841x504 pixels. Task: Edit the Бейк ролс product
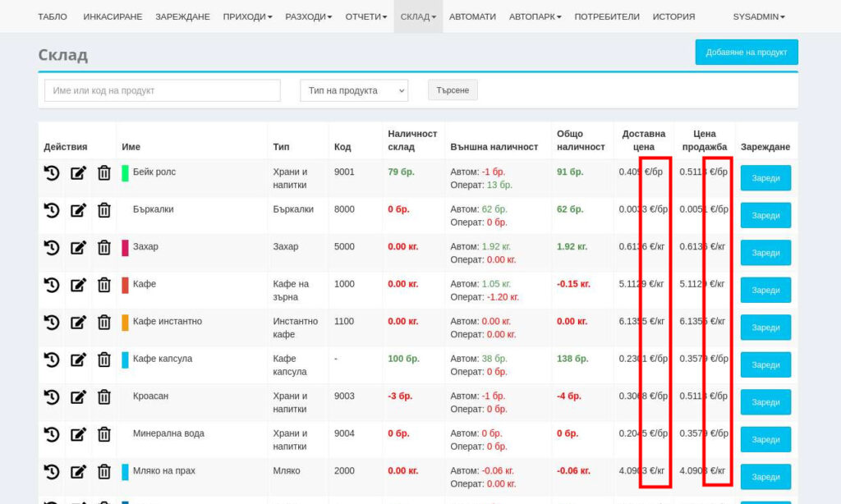point(78,172)
